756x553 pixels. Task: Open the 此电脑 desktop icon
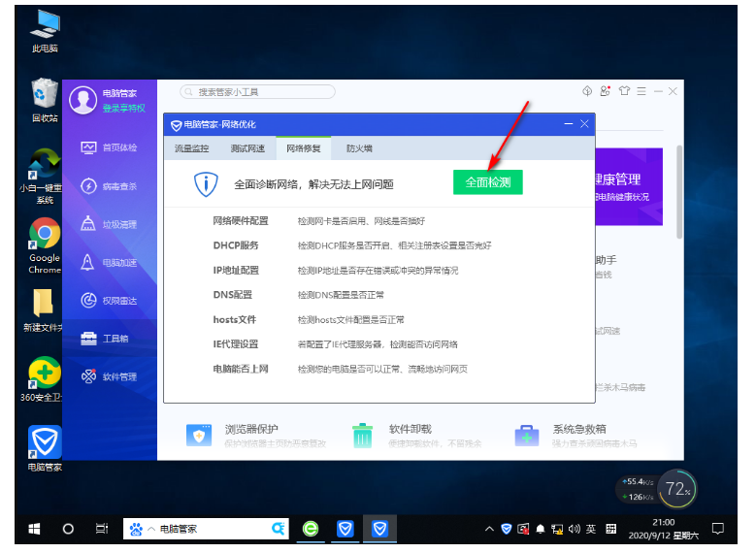coord(45,32)
